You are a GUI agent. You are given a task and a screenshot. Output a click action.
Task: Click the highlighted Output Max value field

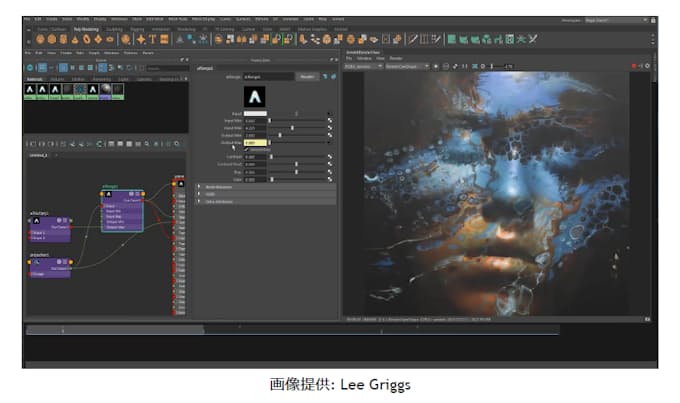255,142
